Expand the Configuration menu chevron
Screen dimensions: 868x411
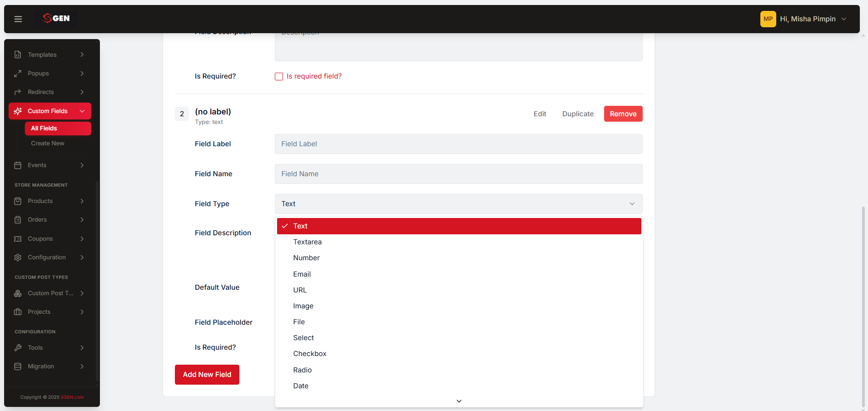[x=82, y=257]
